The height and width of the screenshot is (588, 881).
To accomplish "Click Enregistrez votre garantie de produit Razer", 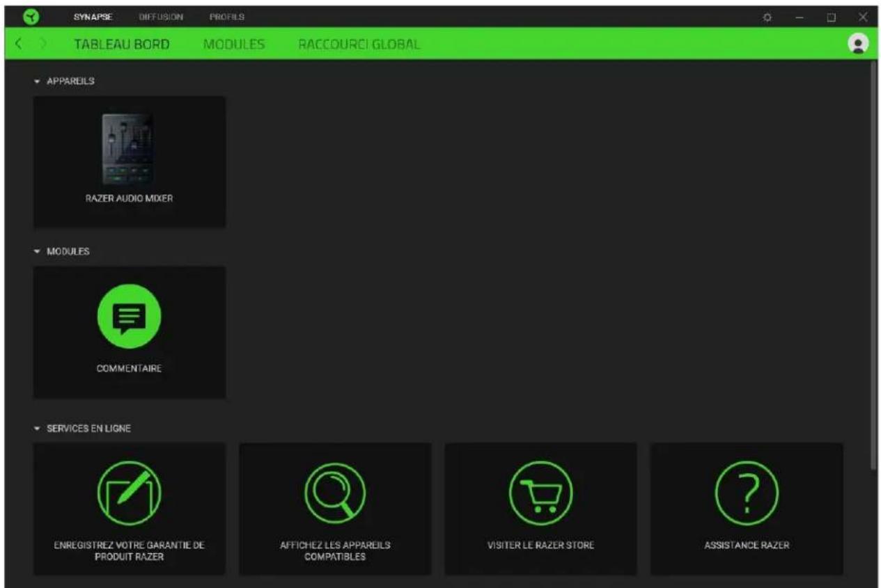I will [x=130, y=551].
